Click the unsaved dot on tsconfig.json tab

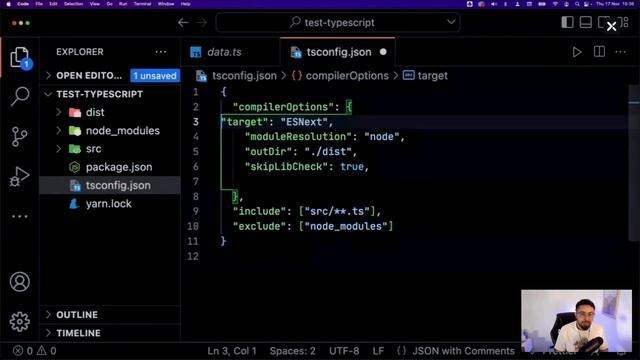(383, 52)
